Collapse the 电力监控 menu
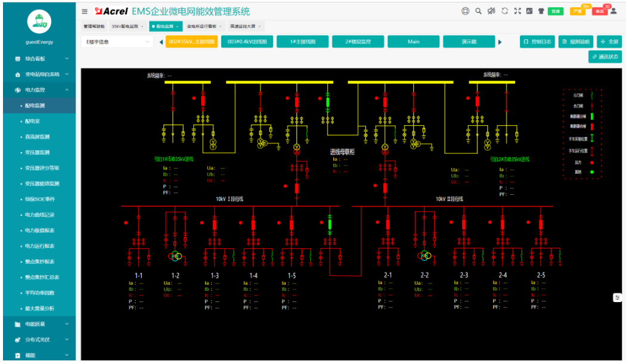This screenshot has width=626, height=364. pyautogui.click(x=39, y=90)
